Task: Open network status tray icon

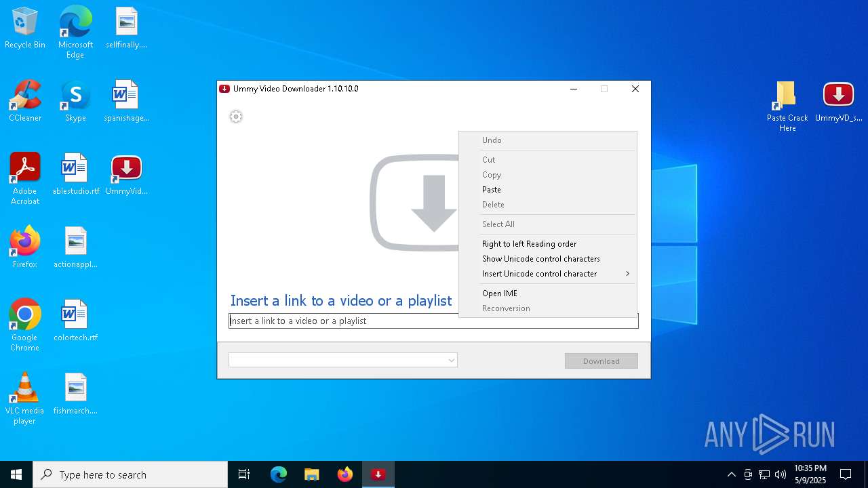Action: (764, 474)
